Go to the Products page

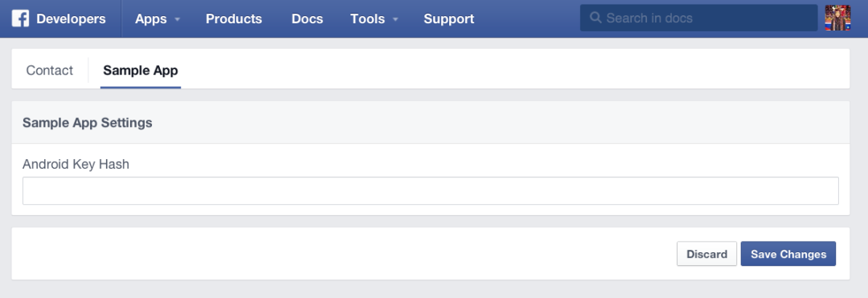click(x=234, y=18)
